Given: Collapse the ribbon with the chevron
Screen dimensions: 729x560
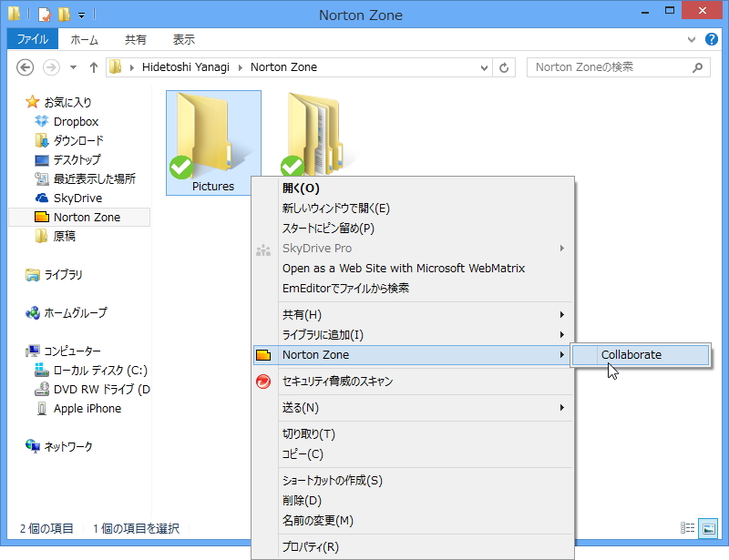Looking at the screenshot, I should [693, 39].
